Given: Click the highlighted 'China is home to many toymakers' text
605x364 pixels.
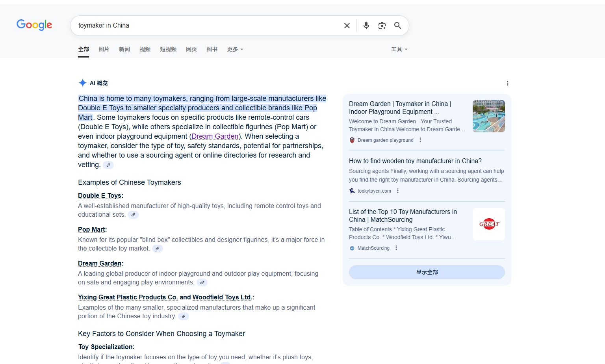Looking at the screenshot, I should (x=202, y=108).
